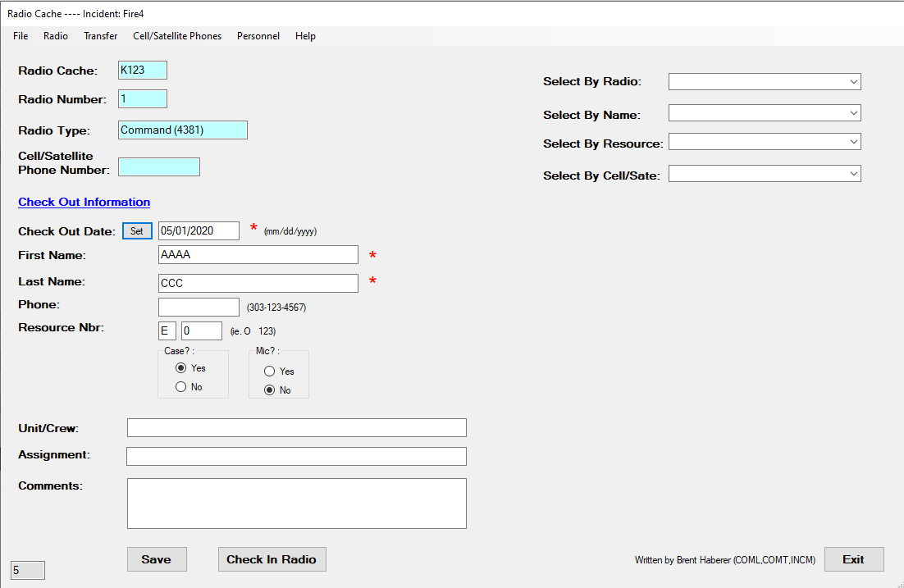Image resolution: width=904 pixels, height=588 pixels.
Task: Expand the Select By Resource dropdown
Action: pyautogui.click(x=854, y=142)
